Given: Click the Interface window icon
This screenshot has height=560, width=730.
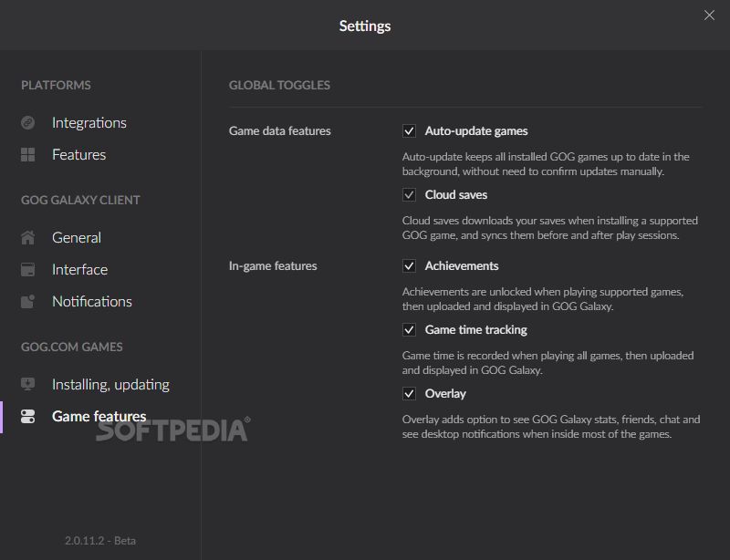Looking at the screenshot, I should click(x=28, y=270).
